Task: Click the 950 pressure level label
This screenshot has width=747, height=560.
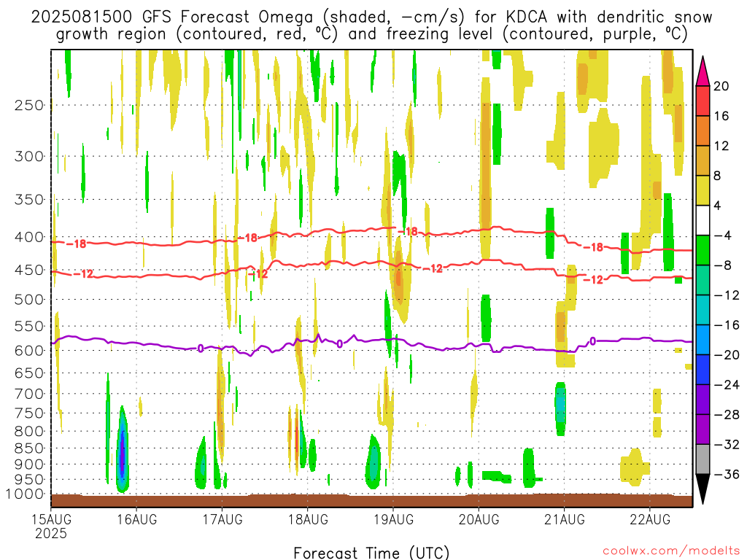Action: pyautogui.click(x=29, y=480)
